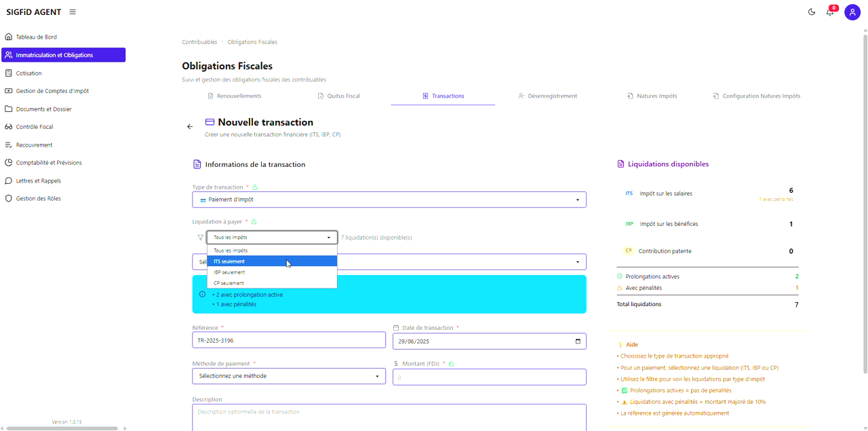This screenshot has height=431, width=868.
Task: Go to Gestion des Rôles
Action: (x=38, y=199)
